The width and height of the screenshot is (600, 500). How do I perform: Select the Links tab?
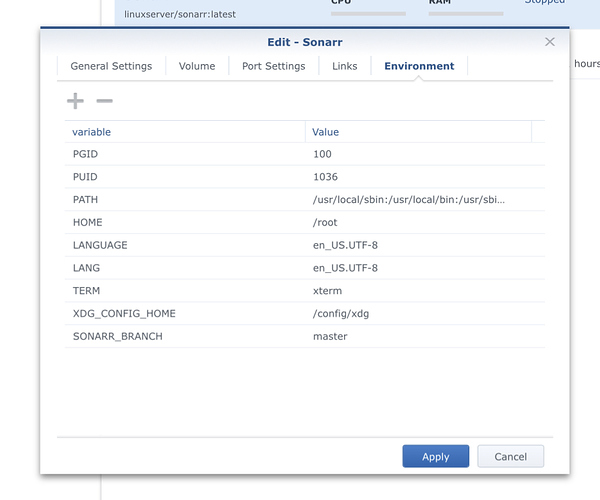(345, 66)
